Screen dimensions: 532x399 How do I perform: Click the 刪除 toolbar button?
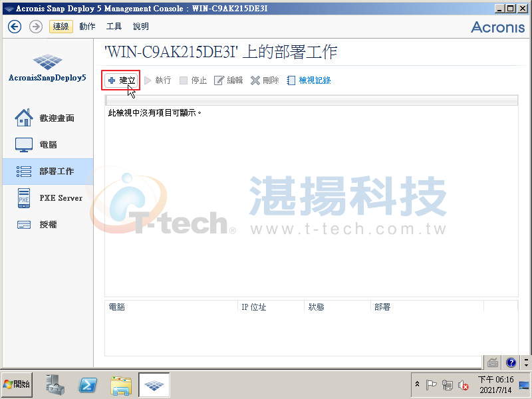(x=265, y=80)
